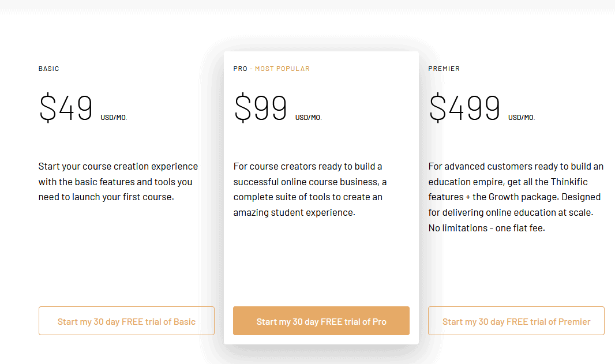Image resolution: width=615 pixels, height=364 pixels.
Task: Click 'No limitations - one flat fee' text
Action: tap(487, 228)
